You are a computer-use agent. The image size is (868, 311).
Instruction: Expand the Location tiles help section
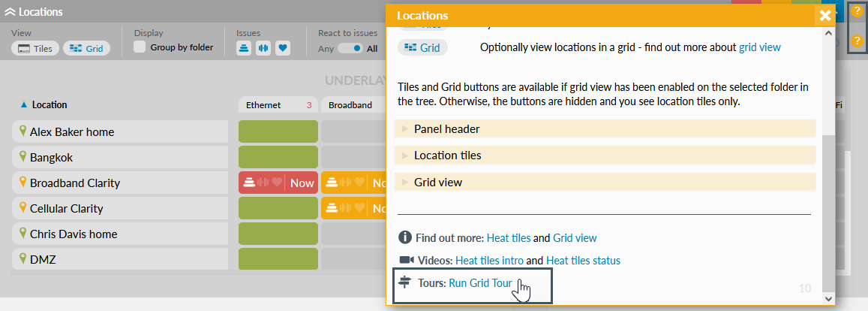pyautogui.click(x=447, y=155)
